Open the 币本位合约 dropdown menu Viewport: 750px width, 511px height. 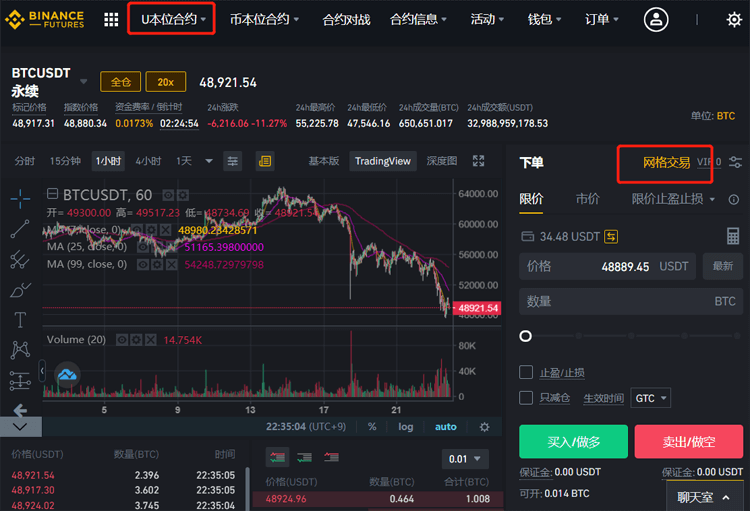264,19
